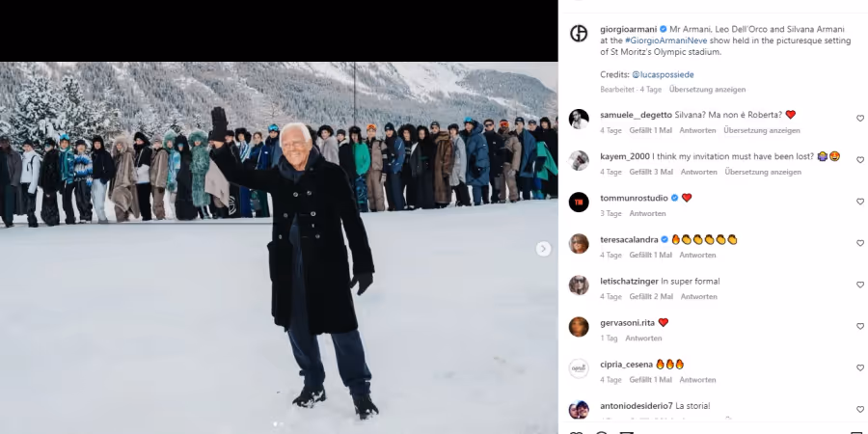The width and height of the screenshot is (868, 434).
Task: Like kayem_2000's comment heart icon
Action: (x=859, y=160)
